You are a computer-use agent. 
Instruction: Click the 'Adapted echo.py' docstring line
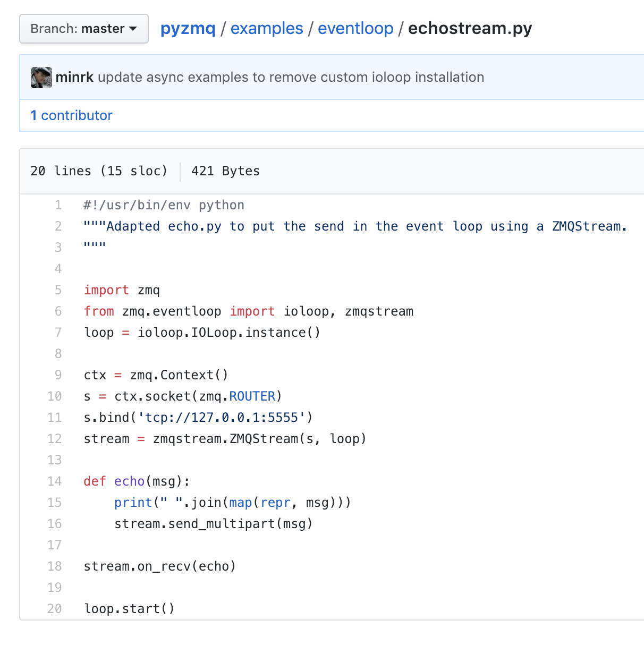pos(355,226)
